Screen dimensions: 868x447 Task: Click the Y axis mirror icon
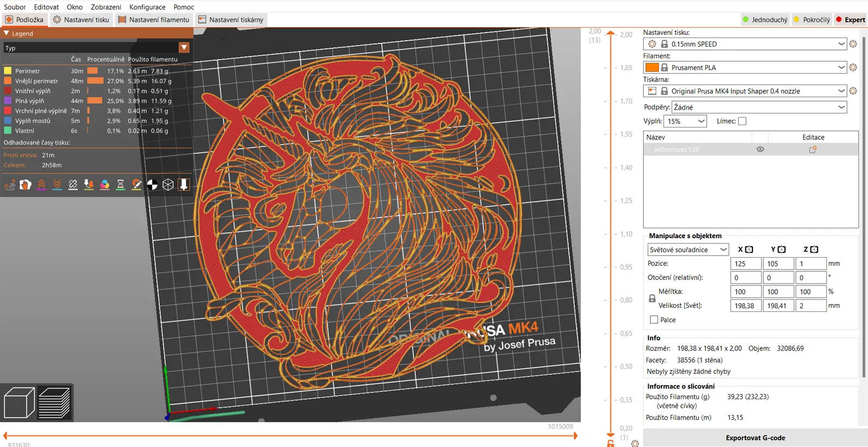click(782, 250)
